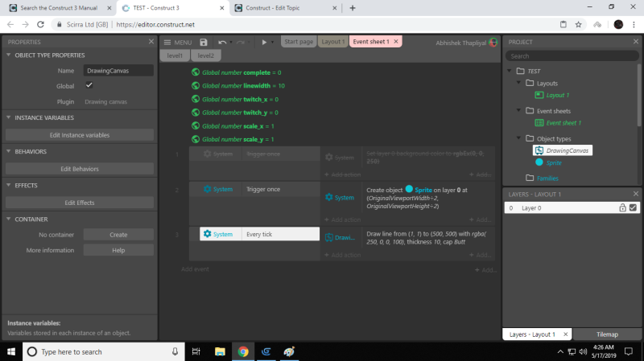Collapse the Layouts folder in Project
The image size is (644, 361).
tap(518, 83)
